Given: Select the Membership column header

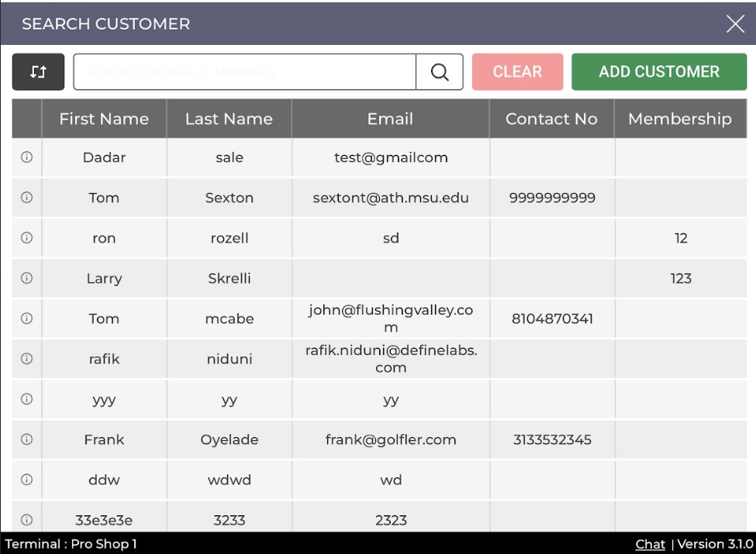Looking at the screenshot, I should point(679,119).
